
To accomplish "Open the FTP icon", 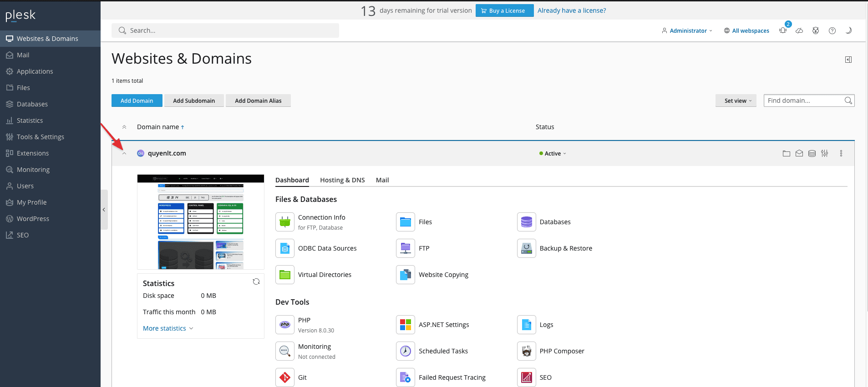I will [406, 248].
